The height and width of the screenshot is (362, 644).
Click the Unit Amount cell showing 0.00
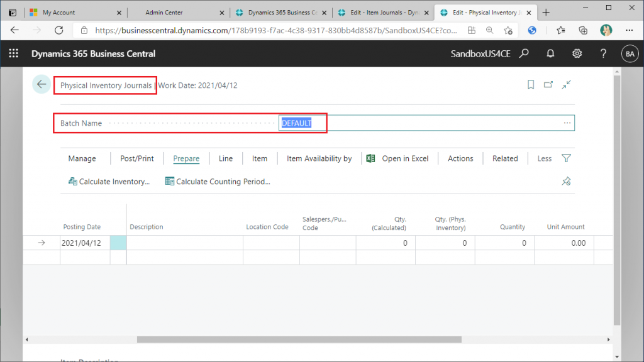(x=564, y=243)
